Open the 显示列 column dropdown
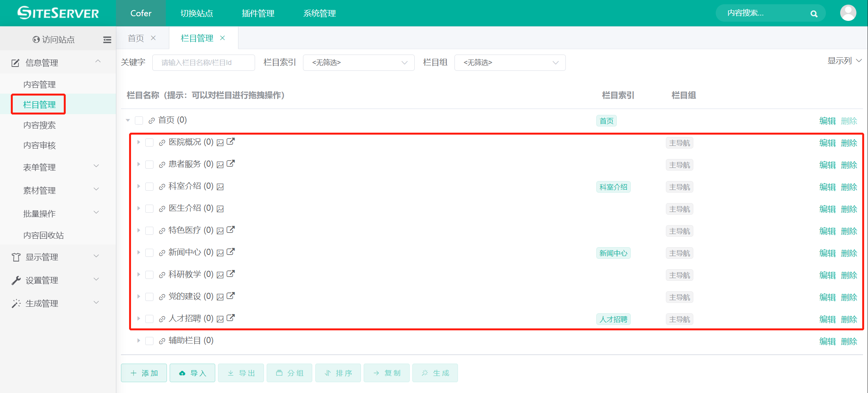Screen dimensions: 868x393 (x=844, y=61)
